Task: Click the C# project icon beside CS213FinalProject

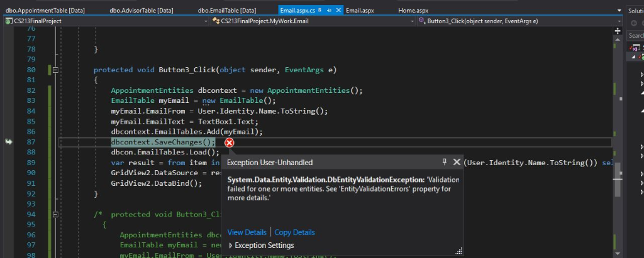Action: 9,21
